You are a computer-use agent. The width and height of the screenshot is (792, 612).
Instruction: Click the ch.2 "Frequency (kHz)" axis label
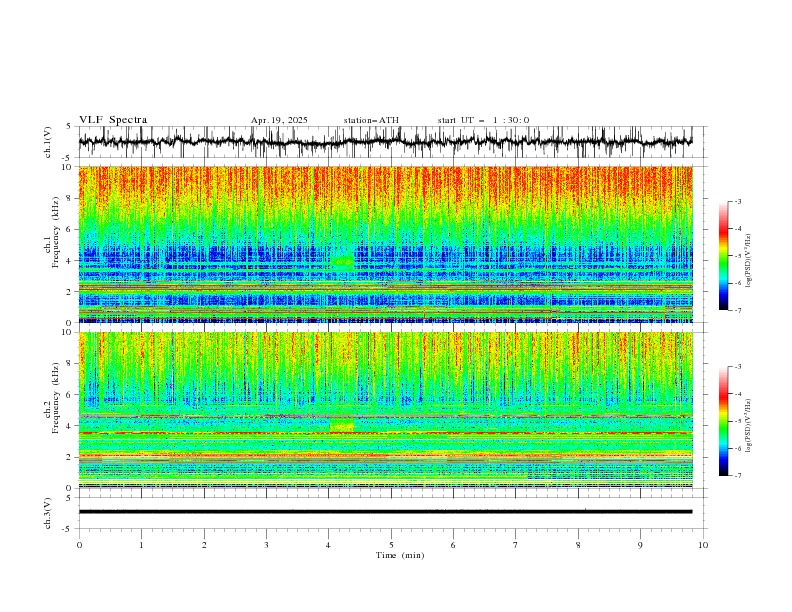pos(56,398)
